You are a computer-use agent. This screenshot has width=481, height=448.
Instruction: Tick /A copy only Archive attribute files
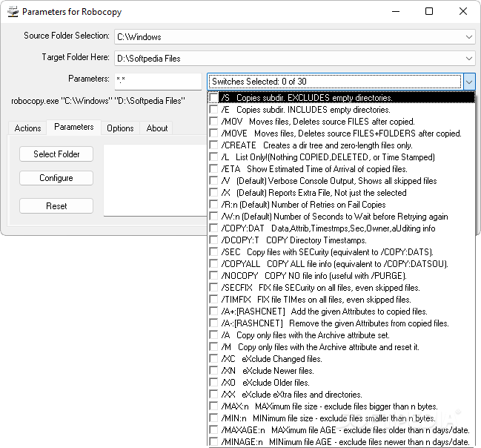(213, 335)
